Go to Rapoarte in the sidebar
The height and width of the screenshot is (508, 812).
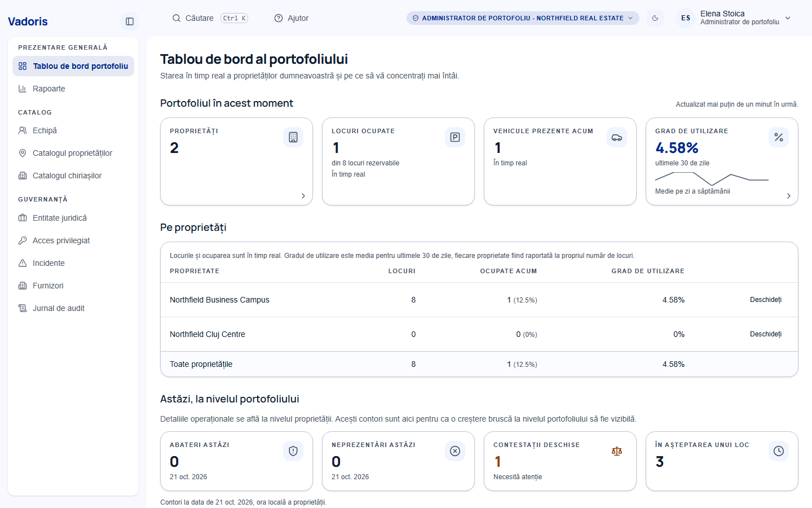point(73,89)
